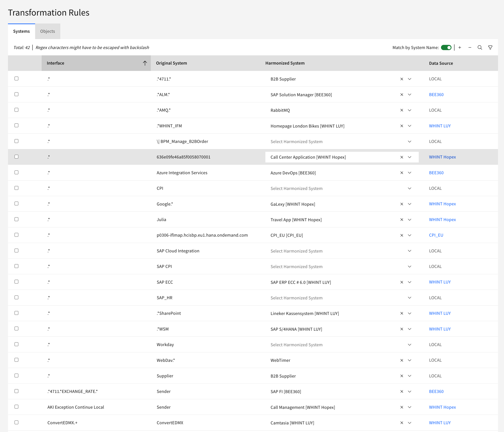504x432 pixels.
Task: Click the Google.* original system cell
Action: 165,204
